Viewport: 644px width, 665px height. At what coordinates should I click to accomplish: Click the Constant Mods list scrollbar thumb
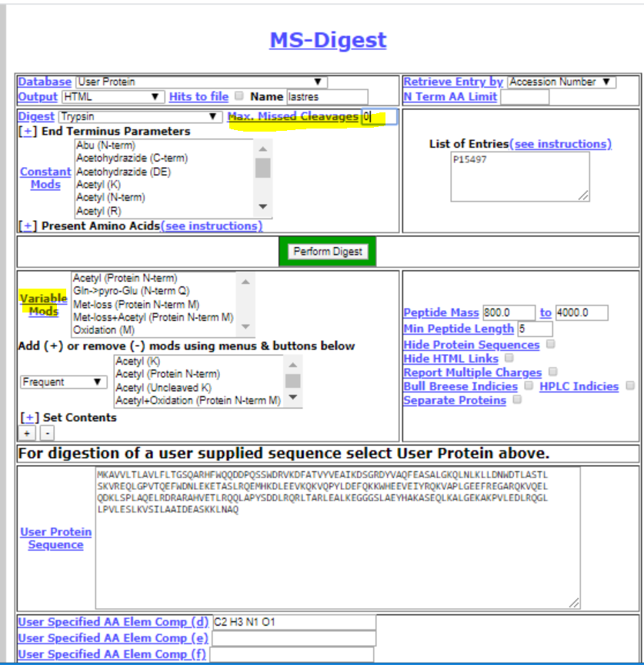tap(263, 168)
